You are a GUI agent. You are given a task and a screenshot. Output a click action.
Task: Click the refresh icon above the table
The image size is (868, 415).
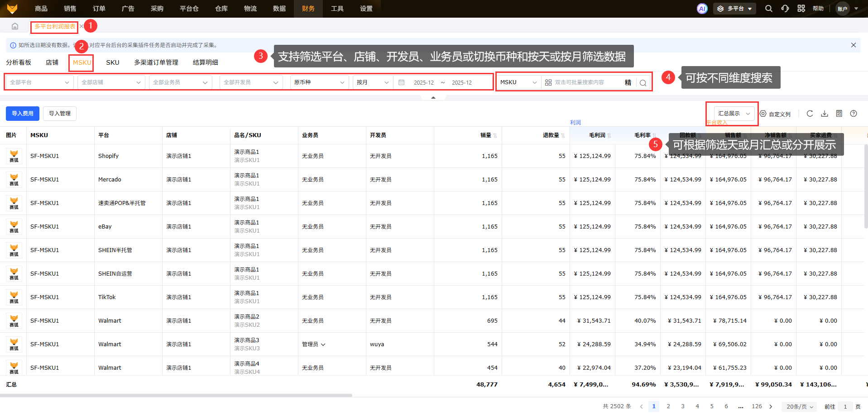click(x=810, y=114)
